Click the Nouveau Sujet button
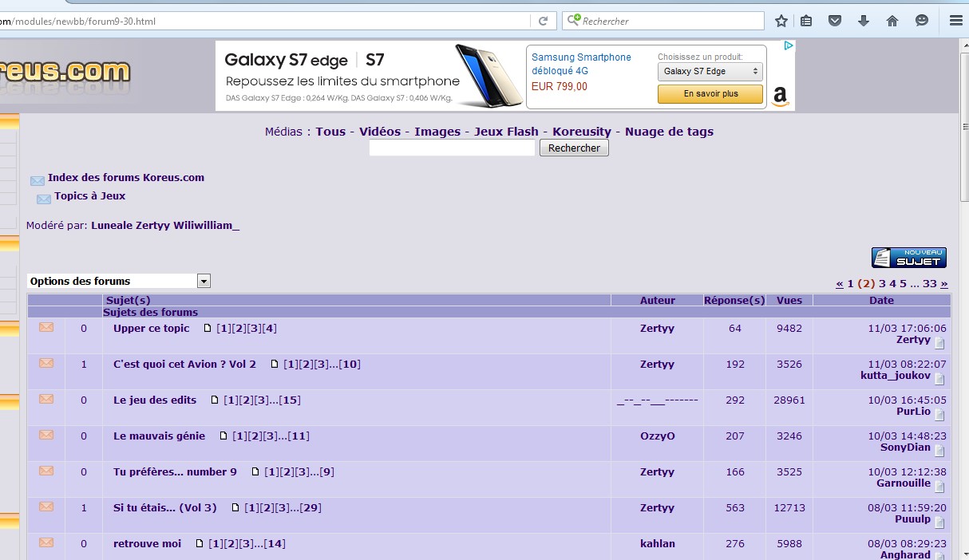Viewport: 969px width, 560px height. click(908, 258)
